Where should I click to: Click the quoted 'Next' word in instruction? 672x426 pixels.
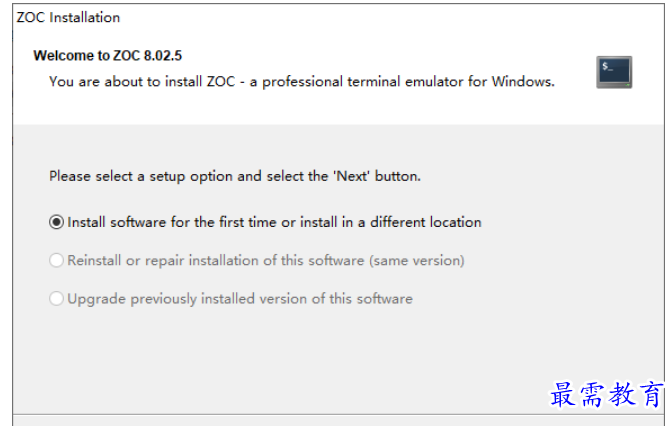[x=351, y=176]
